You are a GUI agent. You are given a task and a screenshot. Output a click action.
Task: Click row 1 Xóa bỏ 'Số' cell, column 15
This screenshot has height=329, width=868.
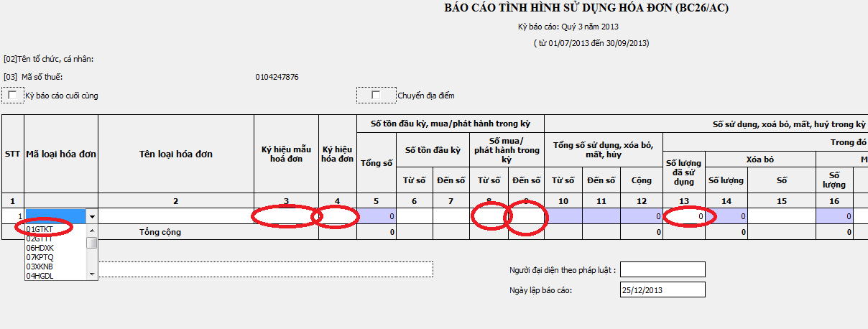click(782, 216)
